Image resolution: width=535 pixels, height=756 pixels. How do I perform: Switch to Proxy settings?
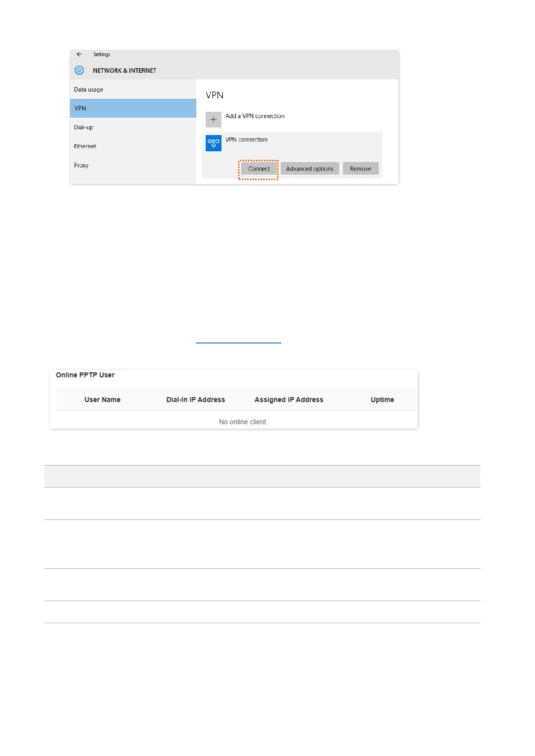[81, 166]
